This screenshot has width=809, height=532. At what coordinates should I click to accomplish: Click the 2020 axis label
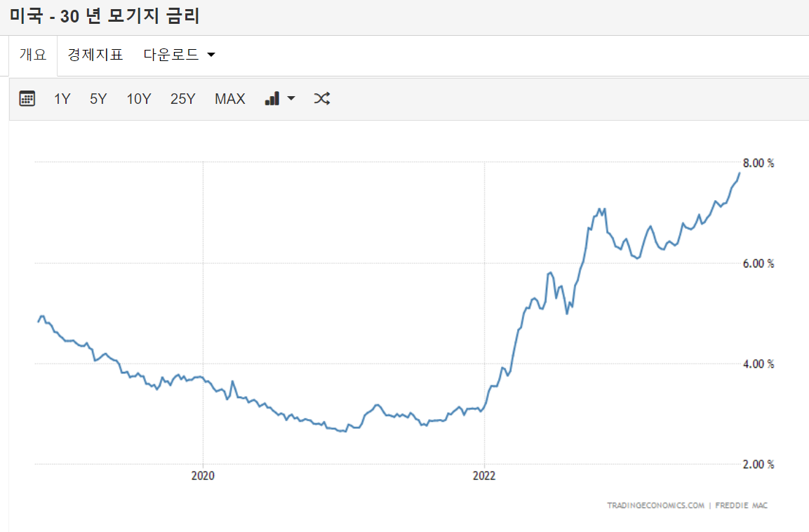coord(203,476)
